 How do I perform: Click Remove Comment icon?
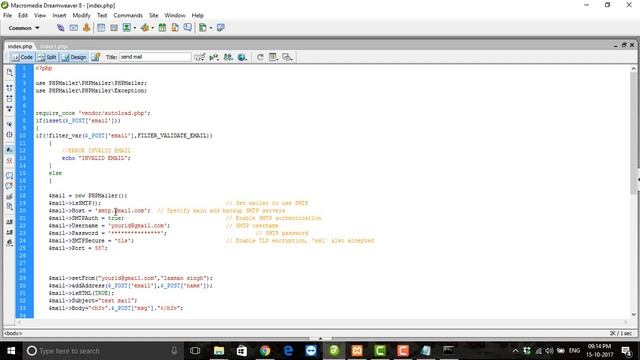tap(9, 186)
